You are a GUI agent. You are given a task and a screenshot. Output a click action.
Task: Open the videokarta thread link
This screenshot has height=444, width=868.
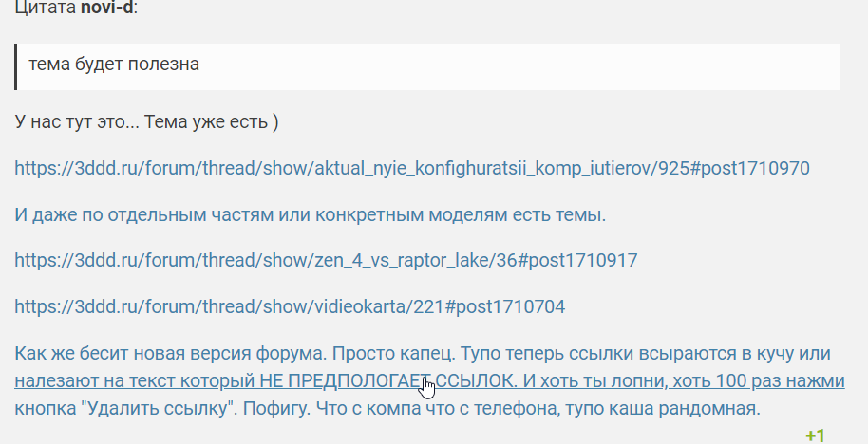click(x=290, y=306)
